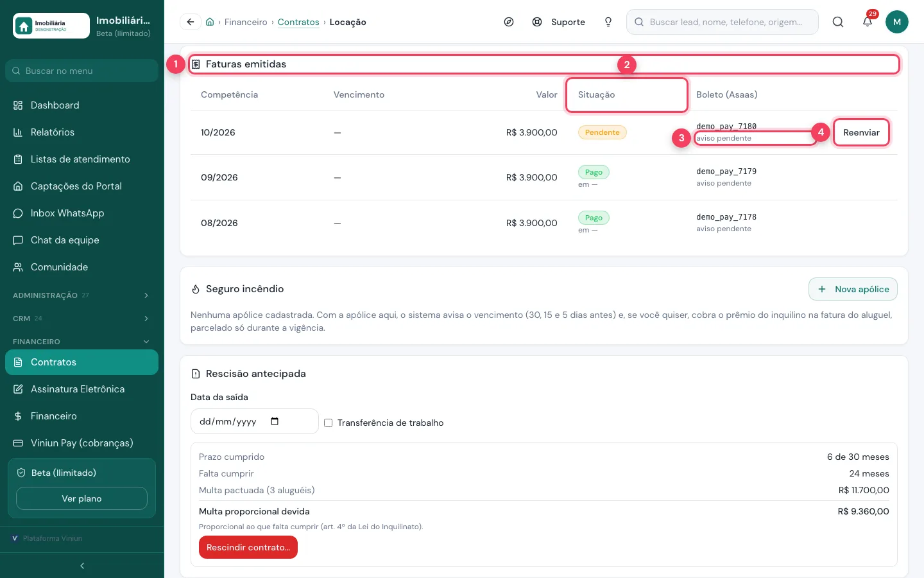
Task: Click the Contratos breadcrumb link
Action: (x=298, y=22)
